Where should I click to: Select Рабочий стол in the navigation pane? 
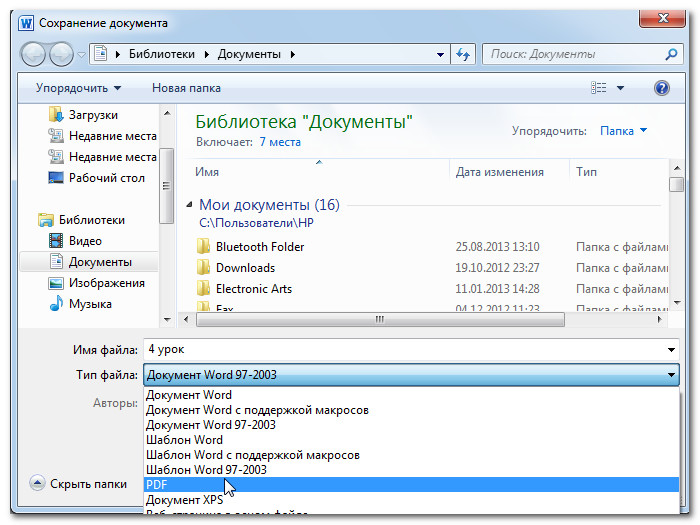click(107, 178)
